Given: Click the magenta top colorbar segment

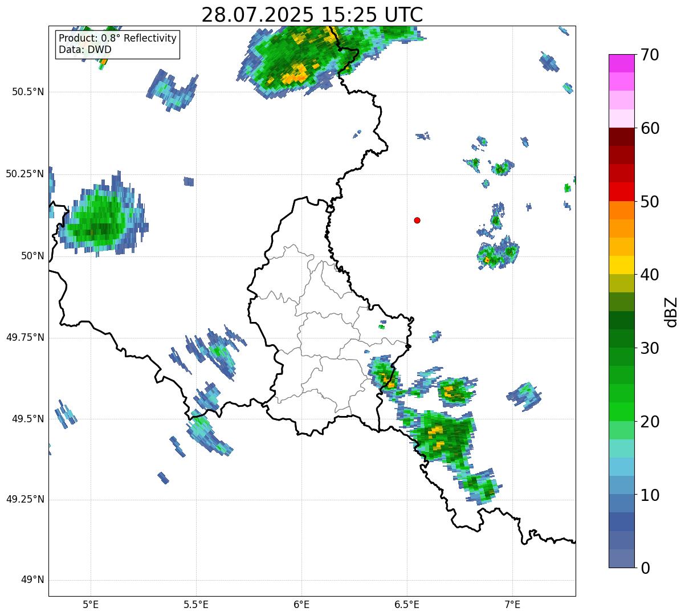Looking at the screenshot, I should (621, 63).
